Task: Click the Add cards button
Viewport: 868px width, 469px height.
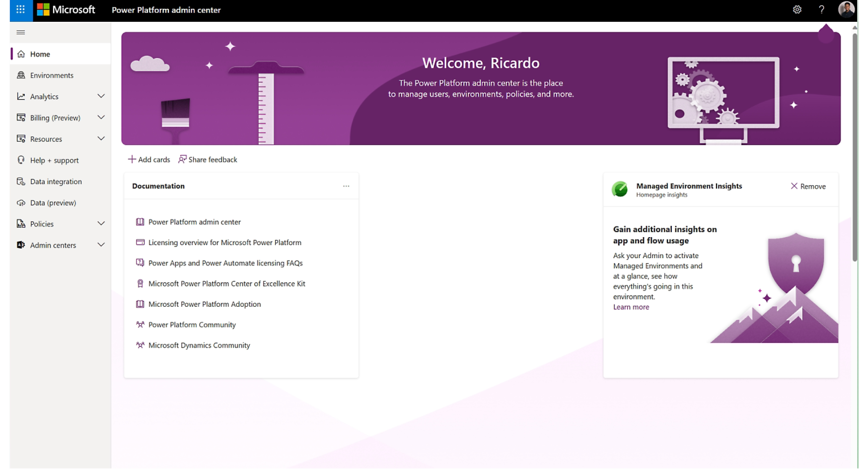Action: click(x=149, y=159)
